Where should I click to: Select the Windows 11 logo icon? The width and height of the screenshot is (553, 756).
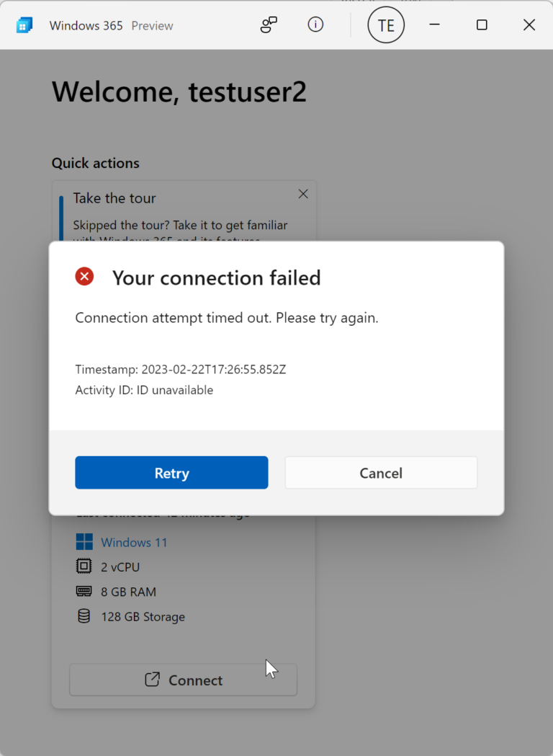tap(84, 541)
